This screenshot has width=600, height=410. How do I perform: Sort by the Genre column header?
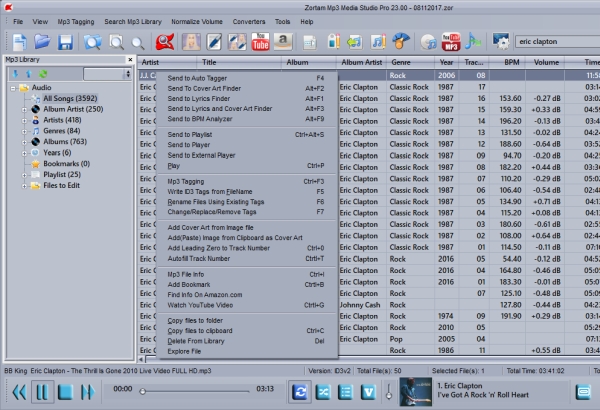coord(410,62)
